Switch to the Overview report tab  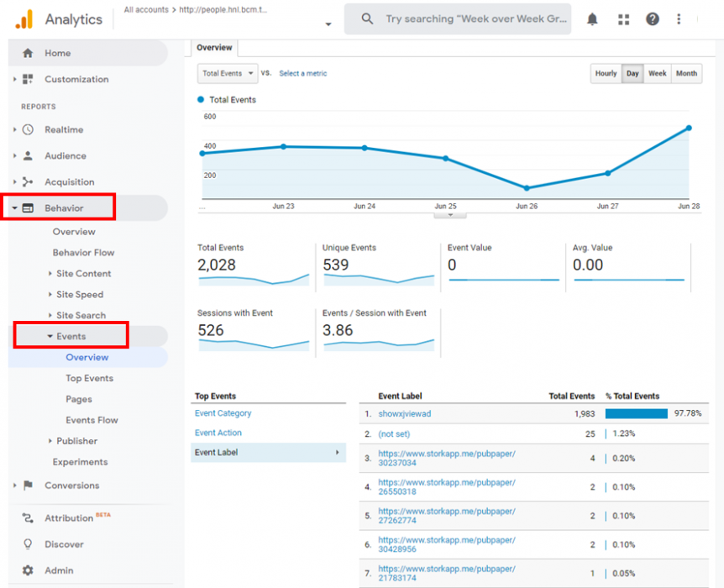pyautogui.click(x=214, y=48)
